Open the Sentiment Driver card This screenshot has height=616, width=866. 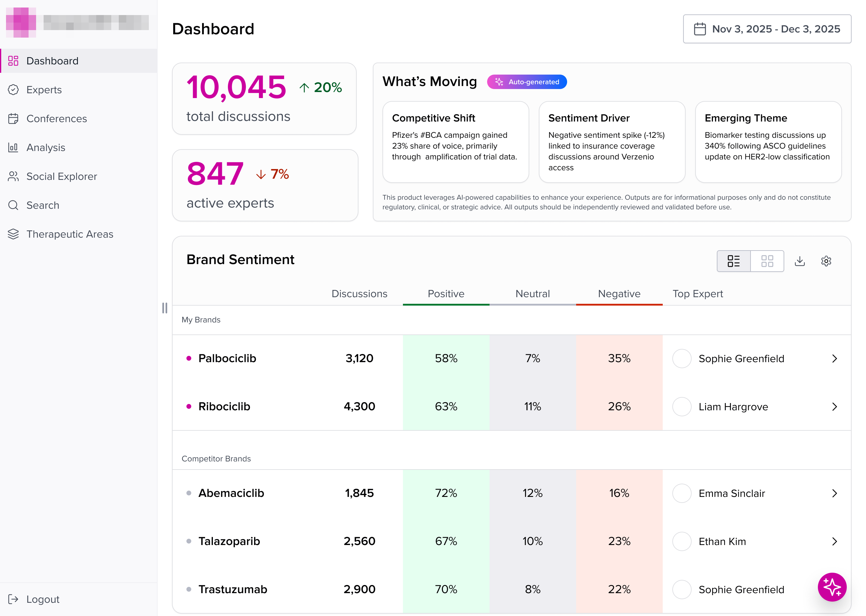click(612, 142)
